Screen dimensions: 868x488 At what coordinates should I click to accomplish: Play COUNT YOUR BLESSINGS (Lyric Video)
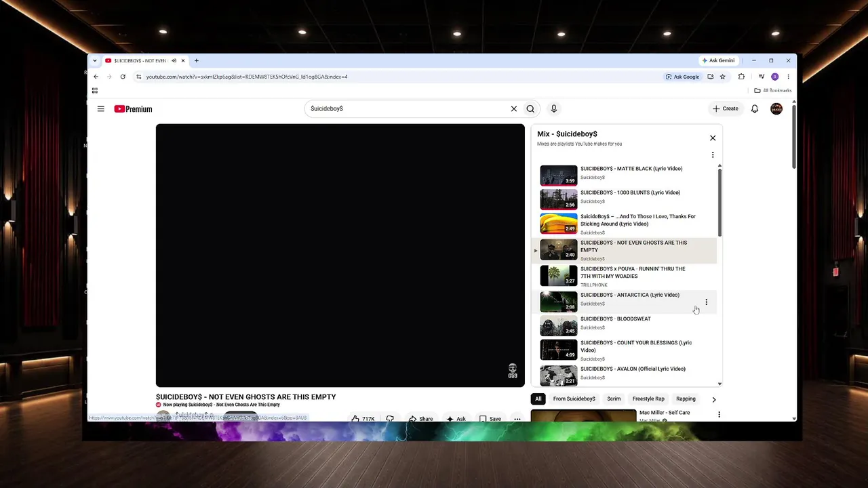click(x=625, y=350)
